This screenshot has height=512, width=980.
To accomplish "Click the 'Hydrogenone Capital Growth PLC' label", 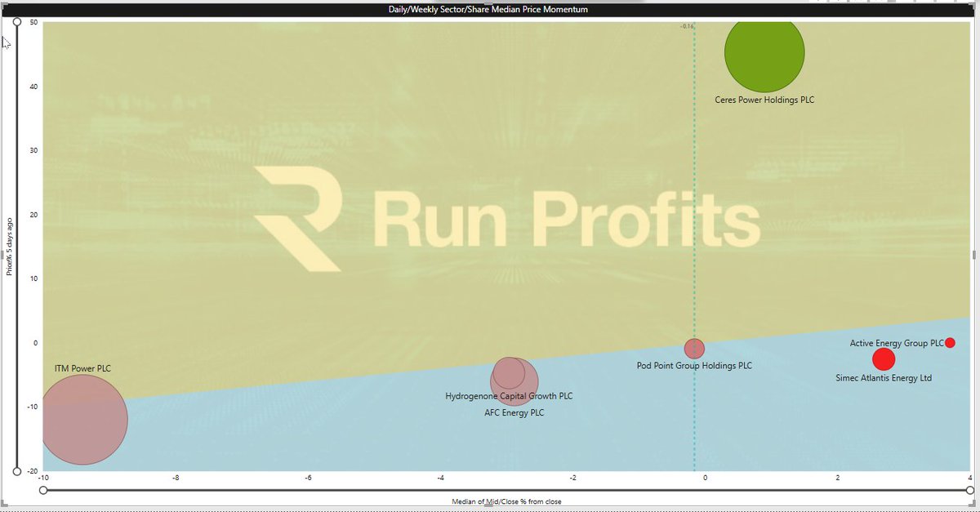I will (509, 397).
